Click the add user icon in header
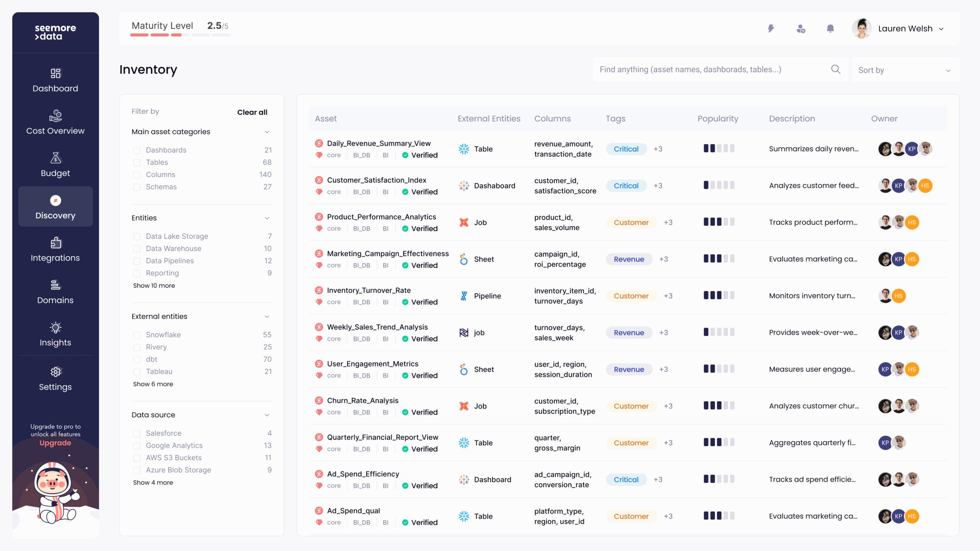 (x=800, y=29)
